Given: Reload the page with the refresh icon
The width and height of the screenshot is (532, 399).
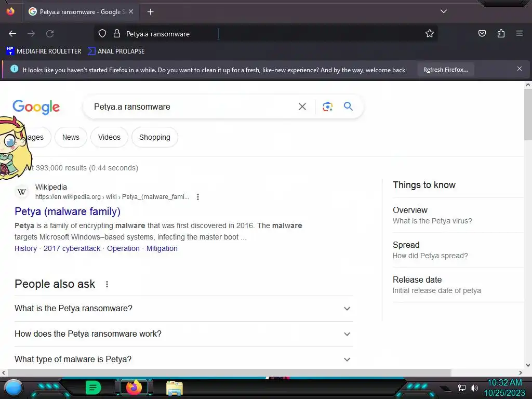Looking at the screenshot, I should coord(50,34).
